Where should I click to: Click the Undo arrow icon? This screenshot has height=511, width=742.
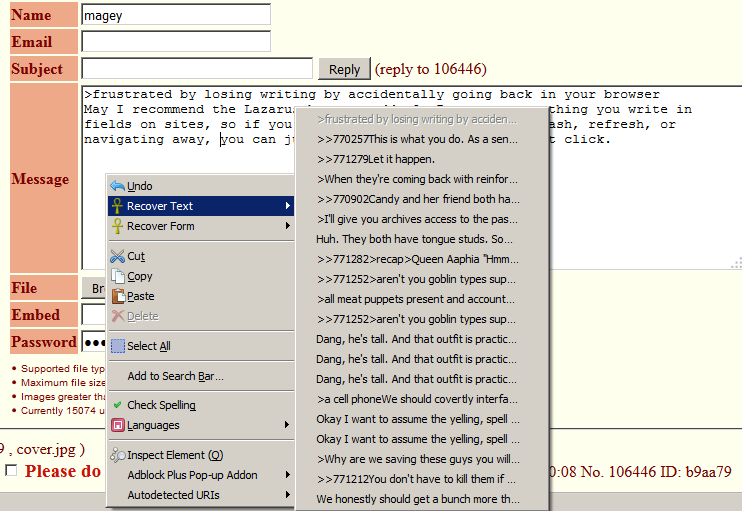click(118, 186)
